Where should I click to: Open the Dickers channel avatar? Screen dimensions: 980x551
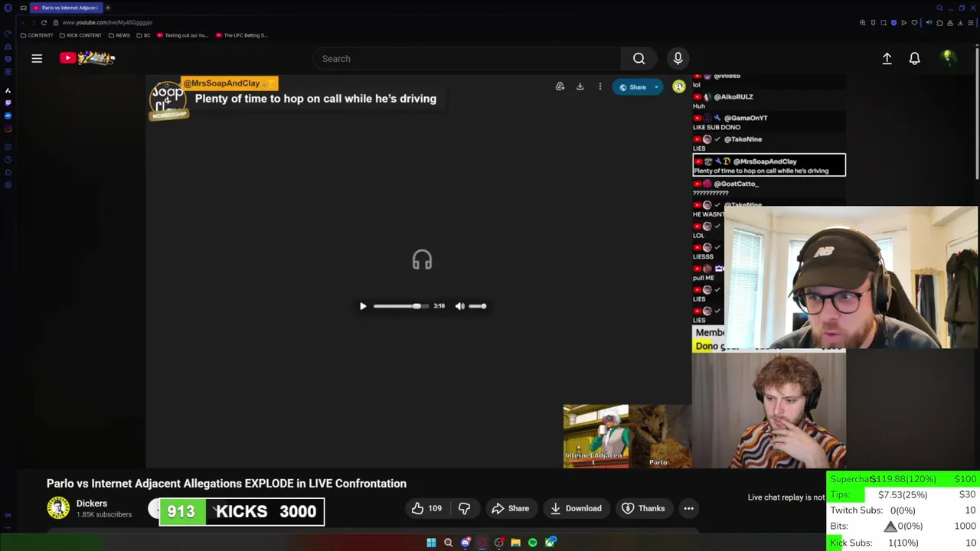pos(58,508)
